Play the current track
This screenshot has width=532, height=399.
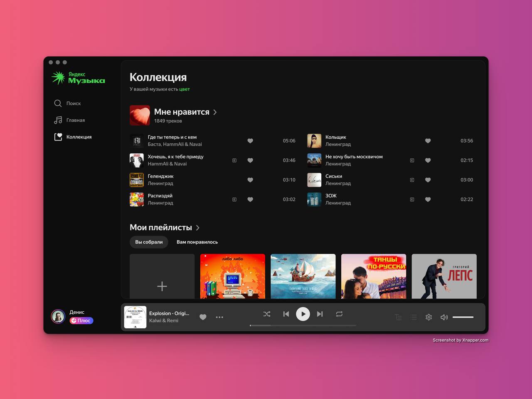pyautogui.click(x=303, y=314)
